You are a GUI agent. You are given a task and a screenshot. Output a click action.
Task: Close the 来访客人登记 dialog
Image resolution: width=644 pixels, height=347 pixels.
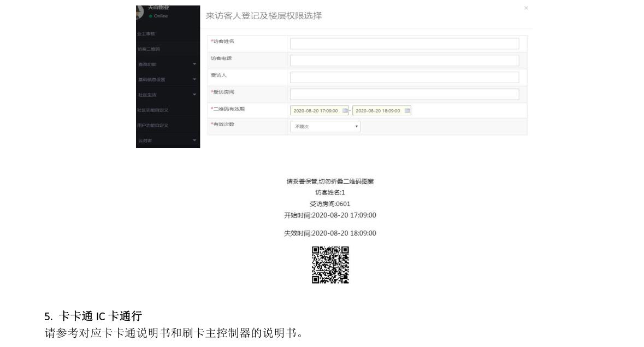tap(526, 8)
